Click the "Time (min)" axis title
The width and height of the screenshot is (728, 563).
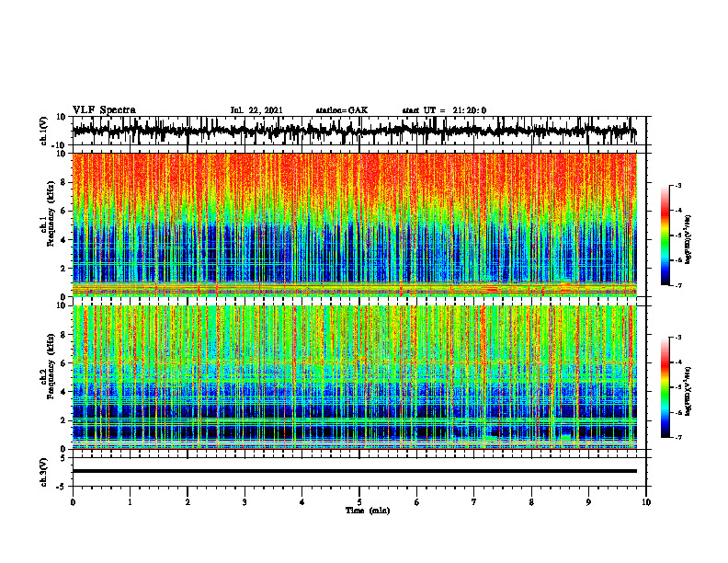click(x=368, y=511)
